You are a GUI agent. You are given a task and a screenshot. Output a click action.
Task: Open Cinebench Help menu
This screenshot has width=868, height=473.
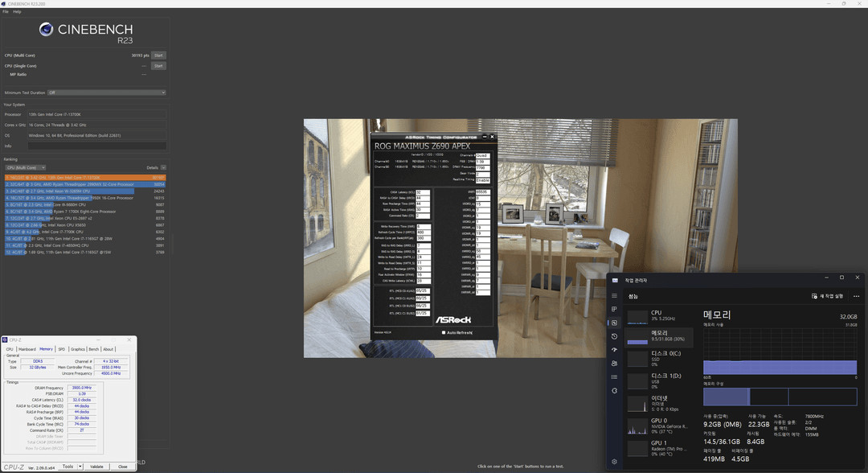(x=17, y=11)
